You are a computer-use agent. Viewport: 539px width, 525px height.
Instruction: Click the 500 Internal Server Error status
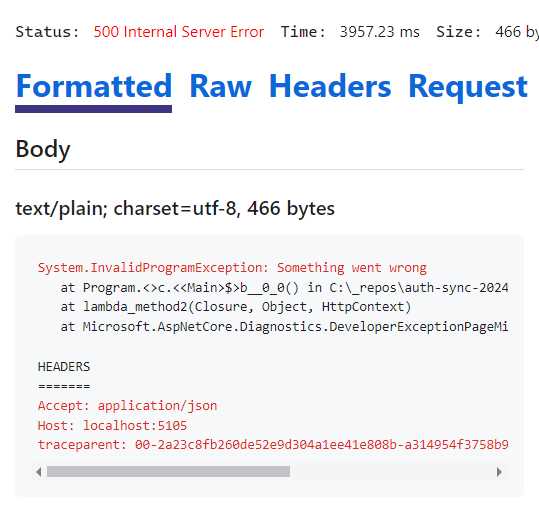click(179, 32)
